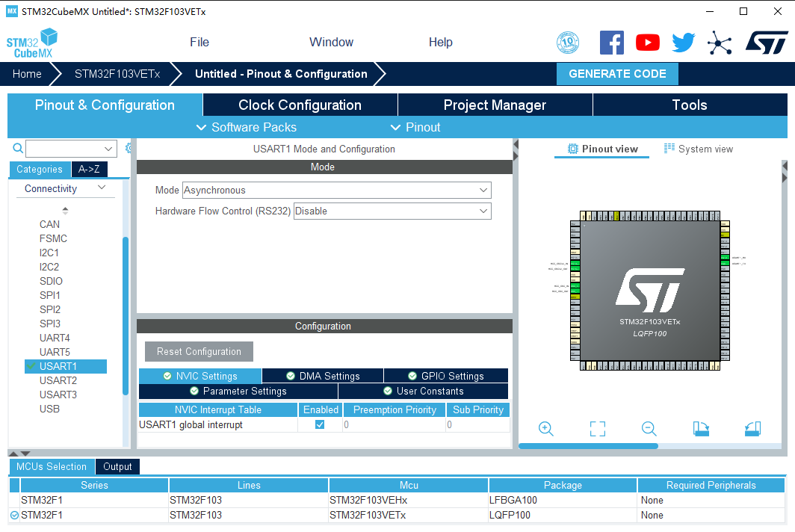
Task: Click the 10-year anniversary badge icon
Action: coord(568,43)
